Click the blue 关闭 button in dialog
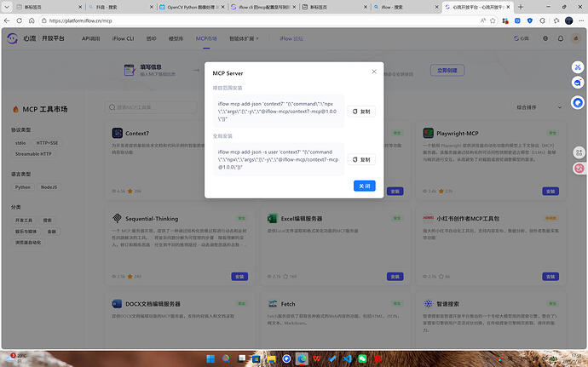 [x=364, y=186]
